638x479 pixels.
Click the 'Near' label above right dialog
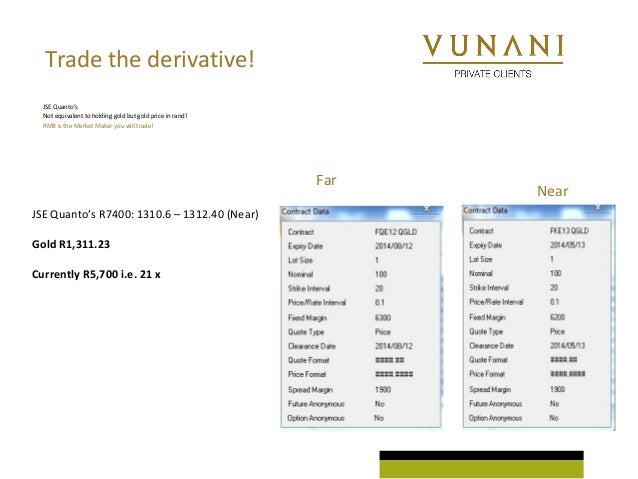click(x=552, y=191)
